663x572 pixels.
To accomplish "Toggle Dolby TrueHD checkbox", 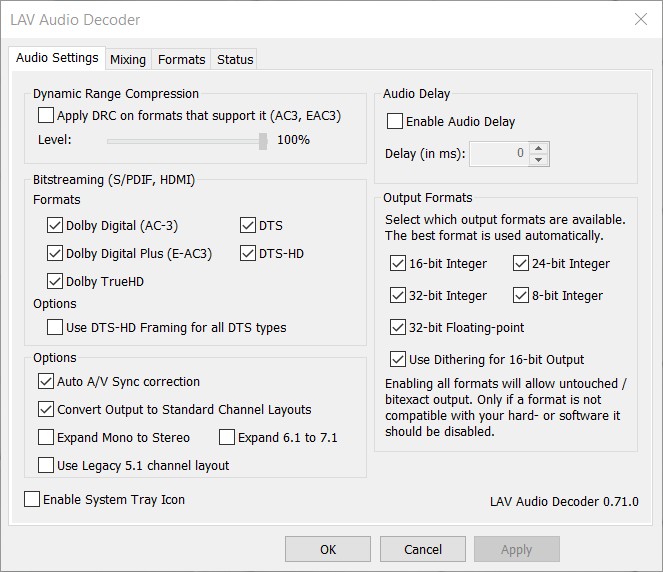I will tap(55, 282).
